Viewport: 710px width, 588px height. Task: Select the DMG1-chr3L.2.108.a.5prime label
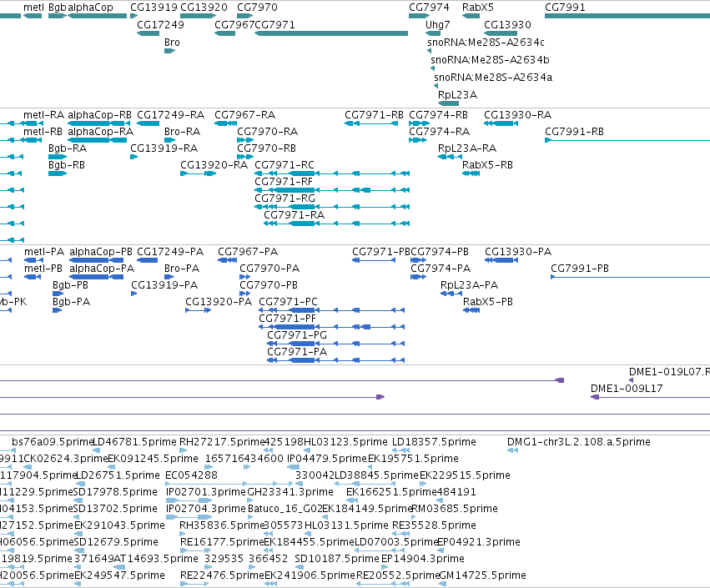(x=579, y=442)
